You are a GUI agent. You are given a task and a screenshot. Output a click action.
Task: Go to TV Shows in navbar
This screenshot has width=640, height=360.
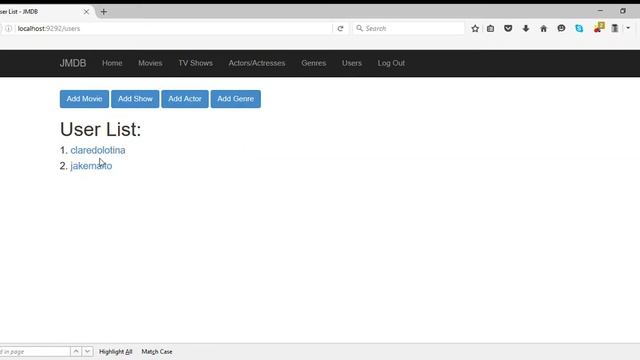pyautogui.click(x=196, y=63)
